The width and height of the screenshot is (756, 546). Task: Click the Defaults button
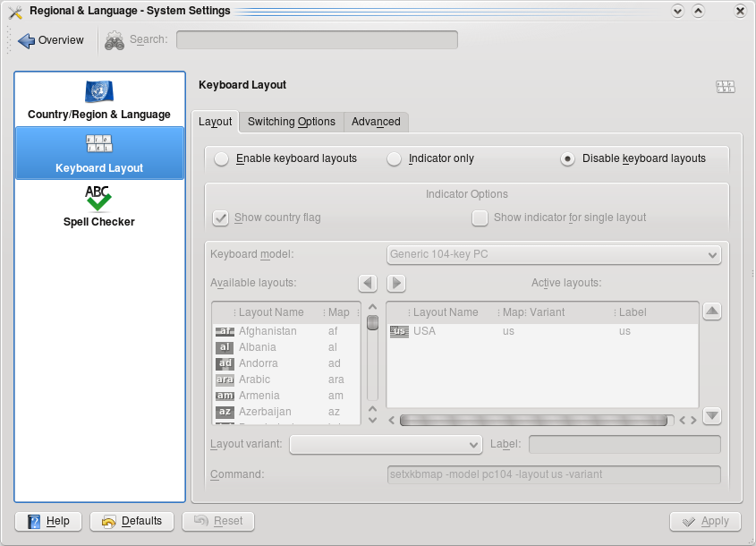point(132,521)
